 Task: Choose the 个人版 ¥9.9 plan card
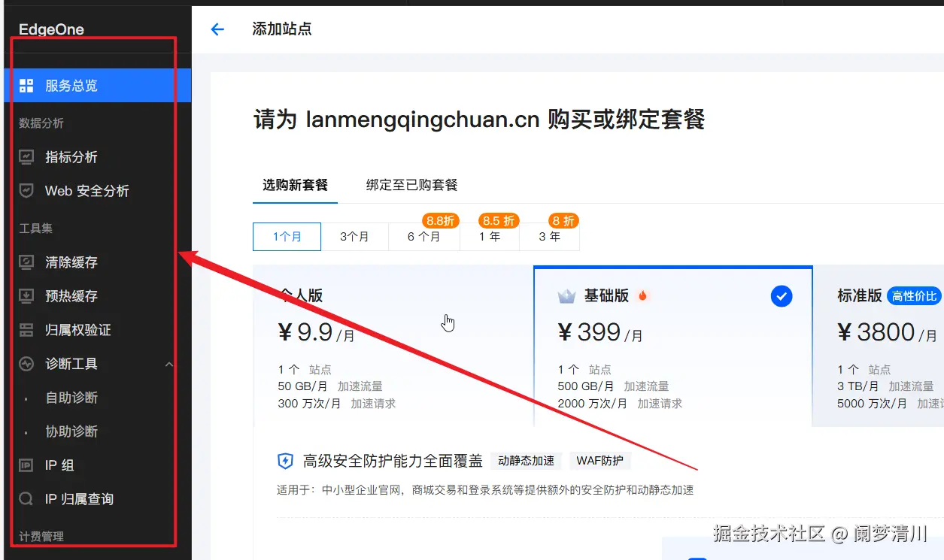393,346
